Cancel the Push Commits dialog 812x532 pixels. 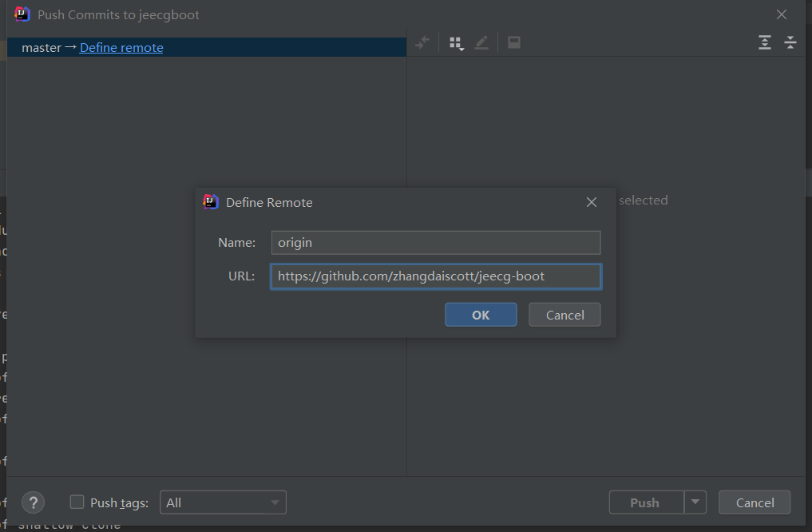click(x=755, y=502)
